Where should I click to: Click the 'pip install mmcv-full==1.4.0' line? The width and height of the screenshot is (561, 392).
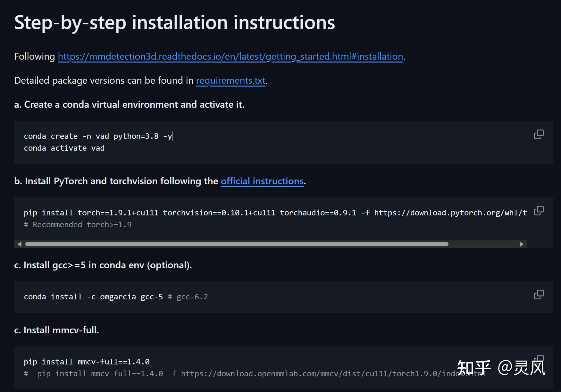87,362
